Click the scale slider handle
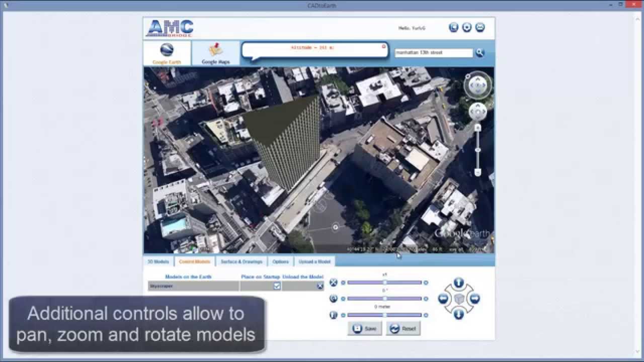The image size is (644, 362). [x=384, y=283]
